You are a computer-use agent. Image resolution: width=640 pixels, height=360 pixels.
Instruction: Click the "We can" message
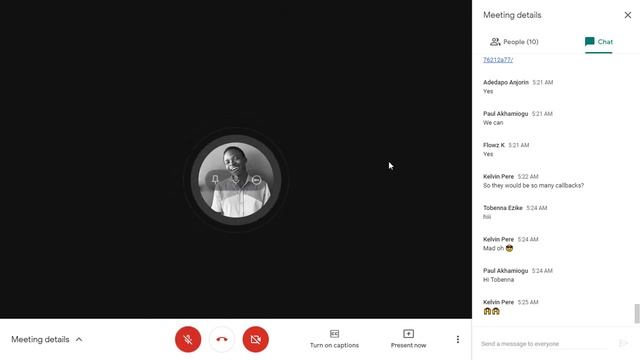tap(493, 122)
